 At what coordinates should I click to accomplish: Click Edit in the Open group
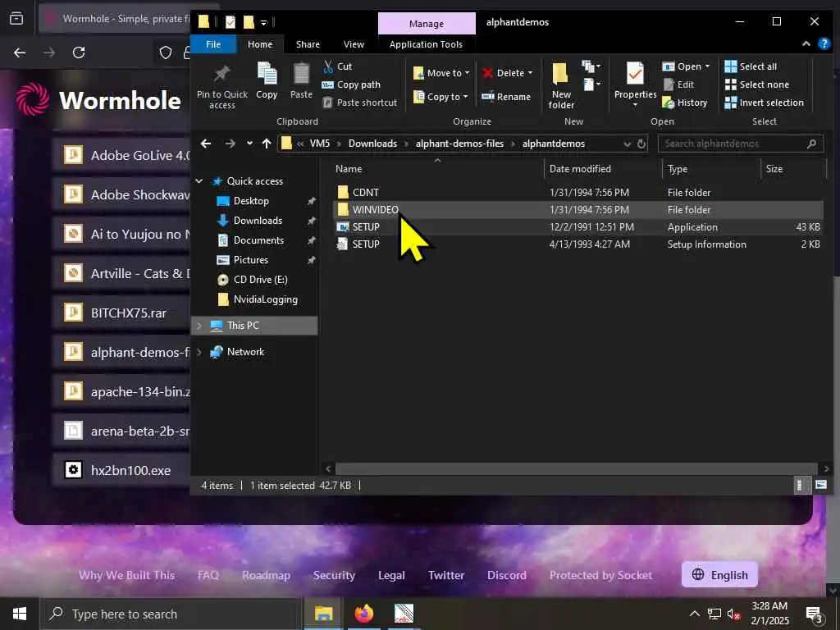[x=678, y=84]
